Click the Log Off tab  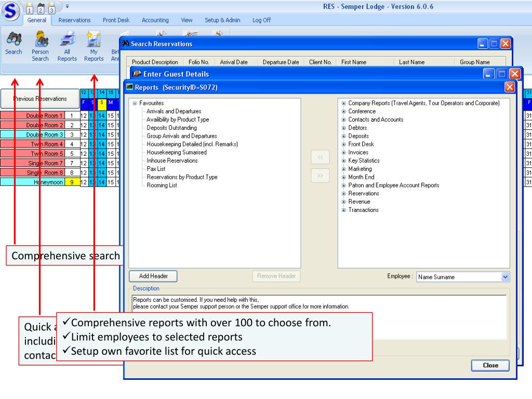click(261, 20)
